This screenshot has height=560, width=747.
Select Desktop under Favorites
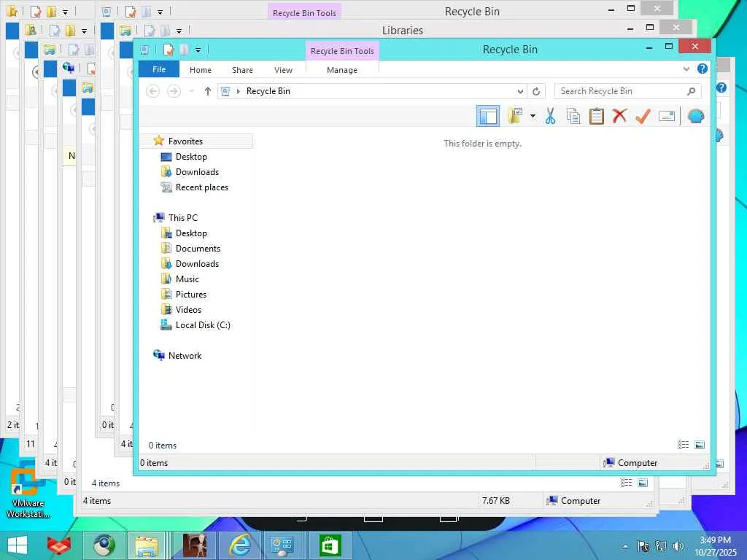(191, 157)
